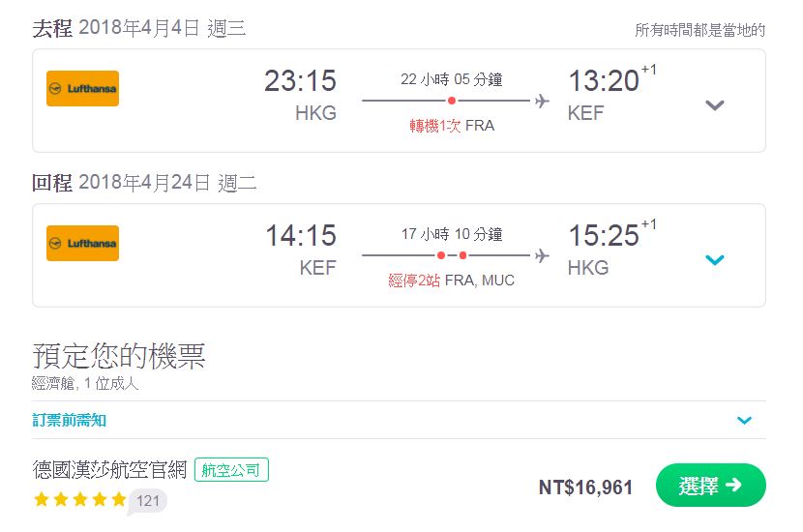Click the NT$16,961 price

coord(586,487)
